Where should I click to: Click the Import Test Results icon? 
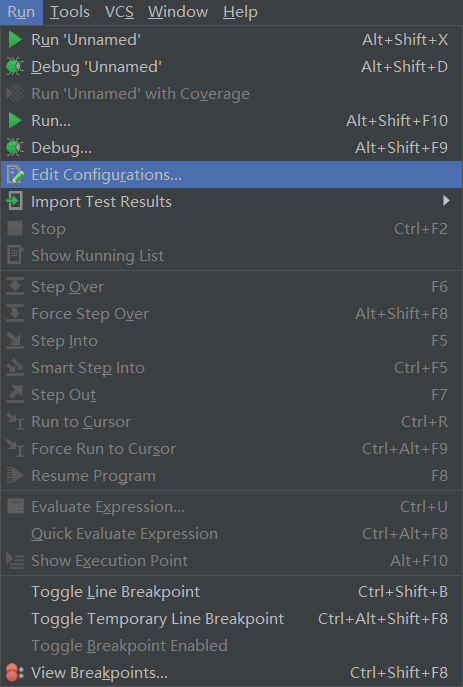click(14, 202)
